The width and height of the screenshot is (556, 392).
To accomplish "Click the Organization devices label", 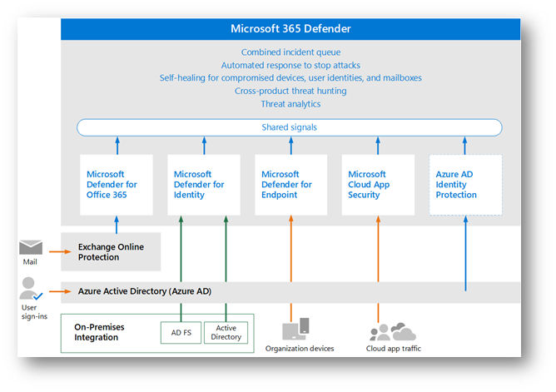I will click(300, 349).
